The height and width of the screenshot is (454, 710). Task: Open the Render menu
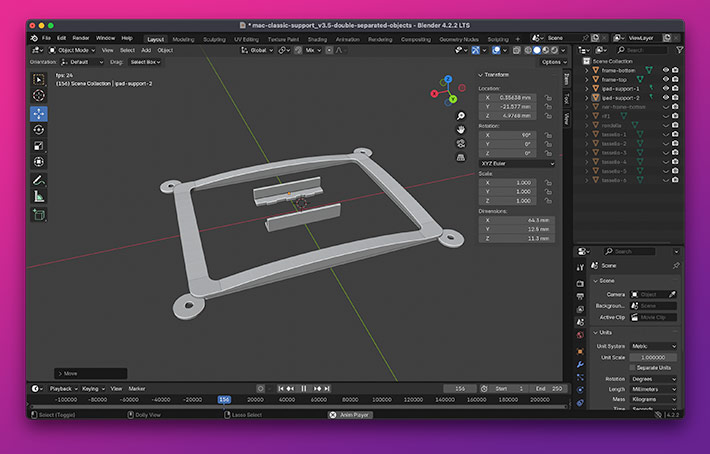pyautogui.click(x=80, y=38)
